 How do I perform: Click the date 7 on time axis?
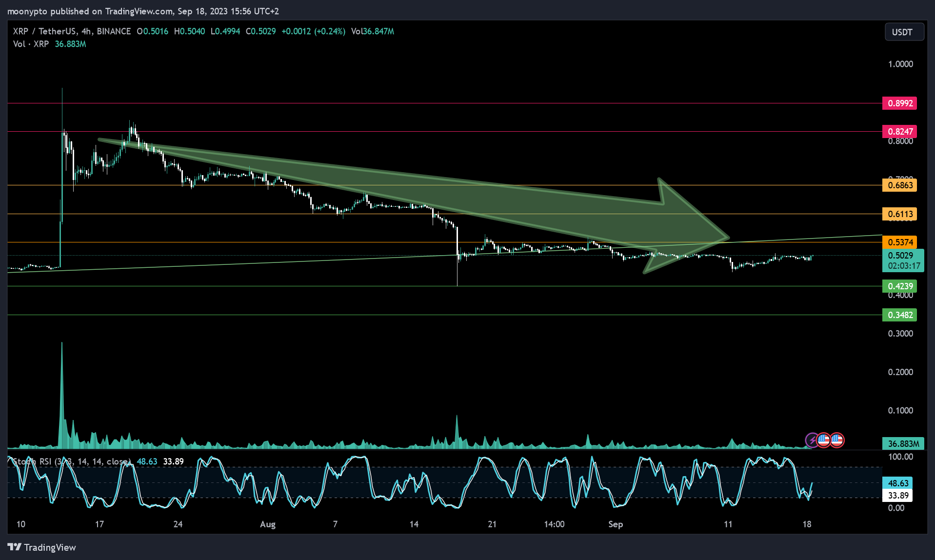tap(335, 524)
